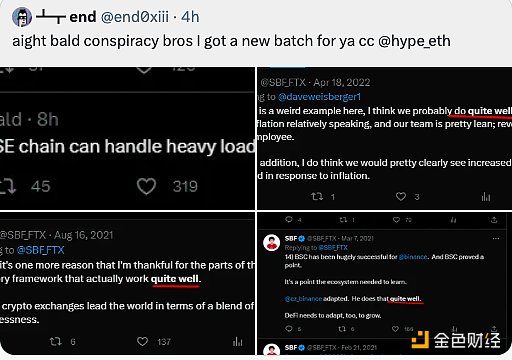Click the retweet icon with count 1
Viewport: 512px width, 360px height.
[x=317, y=196]
